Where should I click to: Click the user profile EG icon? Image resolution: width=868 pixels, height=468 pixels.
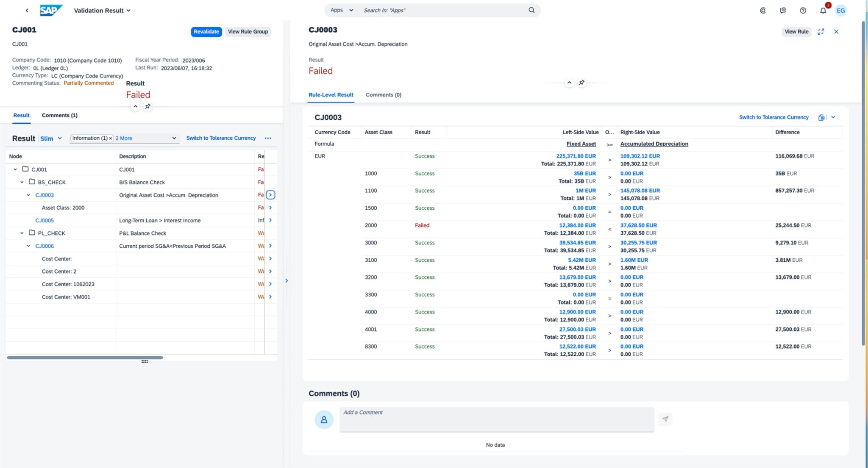[x=841, y=10]
